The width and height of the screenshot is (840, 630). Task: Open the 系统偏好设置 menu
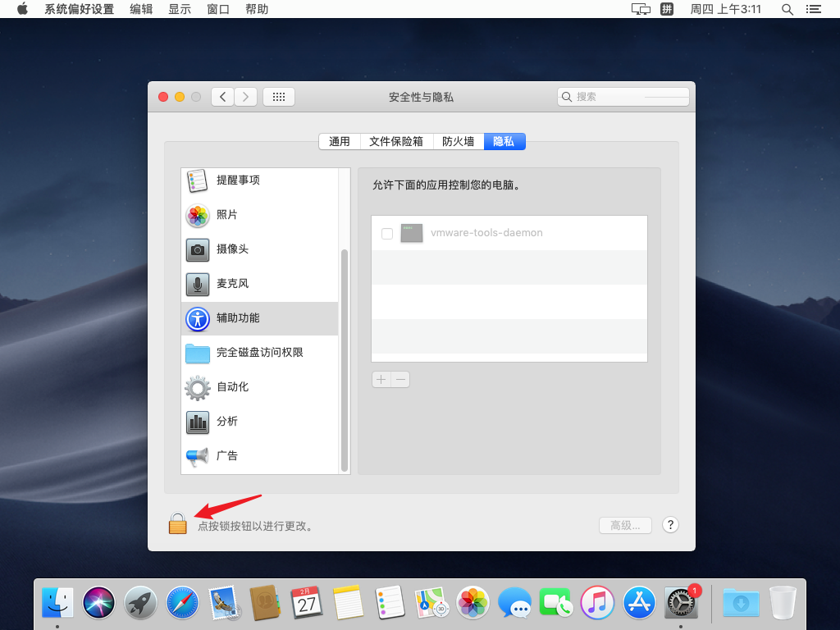pos(80,9)
